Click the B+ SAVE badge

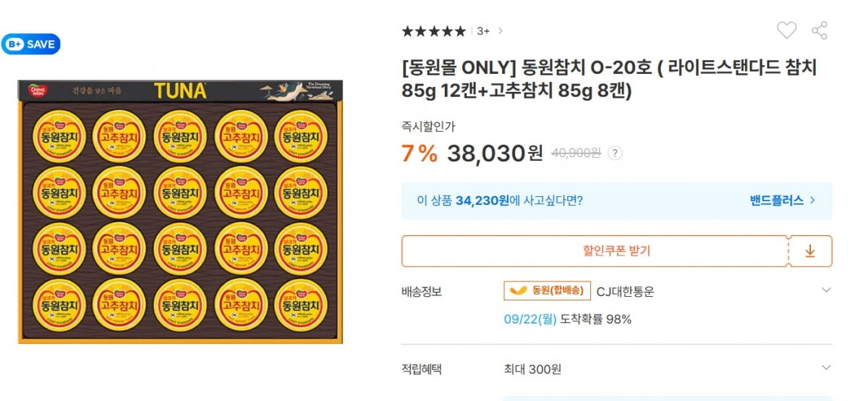(x=31, y=44)
